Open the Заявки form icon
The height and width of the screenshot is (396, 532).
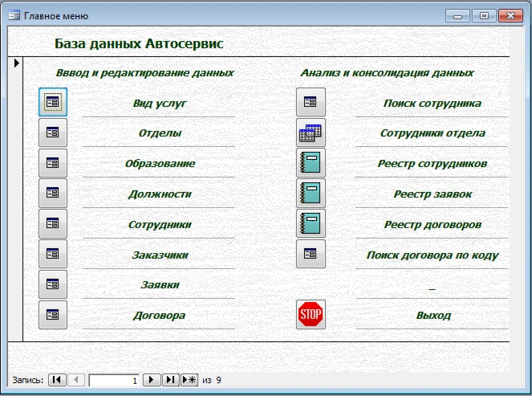[53, 284]
